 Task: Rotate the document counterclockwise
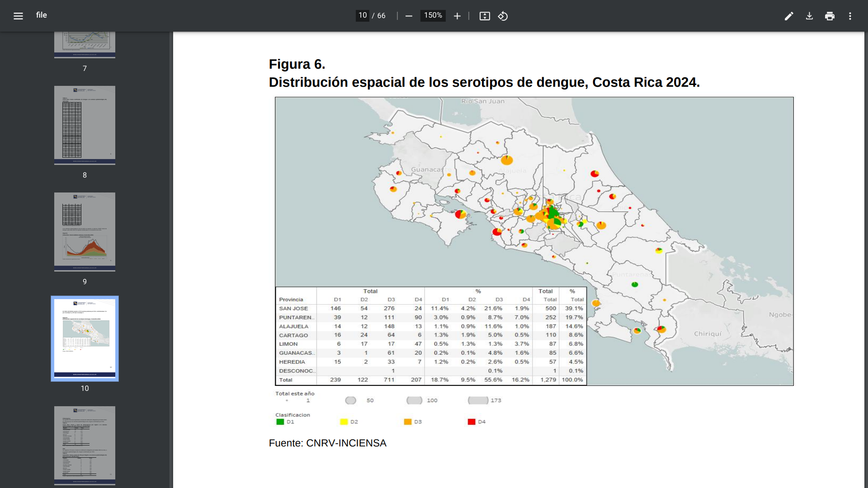503,16
